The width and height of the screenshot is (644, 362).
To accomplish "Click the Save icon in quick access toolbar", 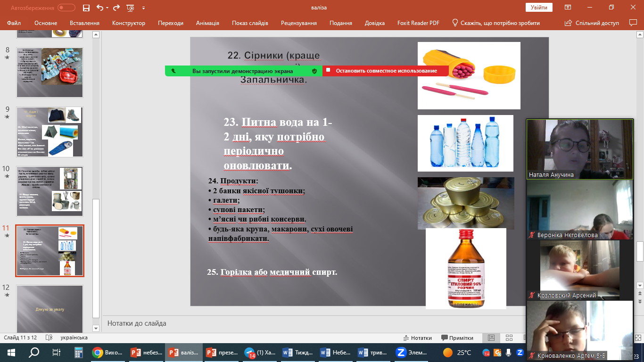I will (x=86, y=8).
